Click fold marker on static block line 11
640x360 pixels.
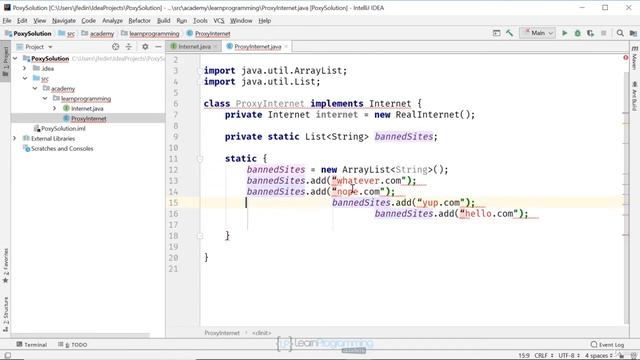coord(200,159)
